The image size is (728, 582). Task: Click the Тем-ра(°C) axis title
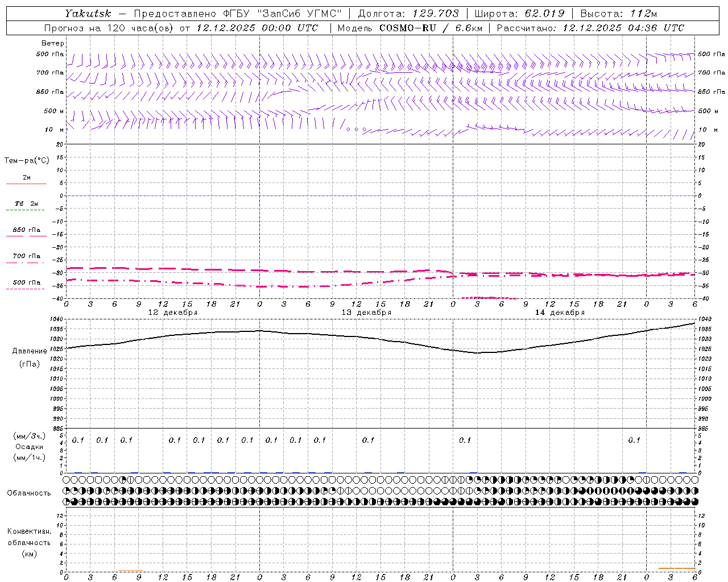tap(27, 160)
